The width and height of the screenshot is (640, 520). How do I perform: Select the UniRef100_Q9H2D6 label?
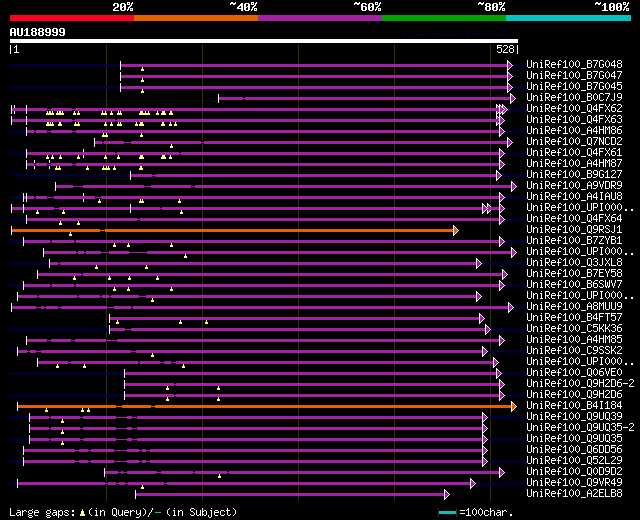[574, 395]
